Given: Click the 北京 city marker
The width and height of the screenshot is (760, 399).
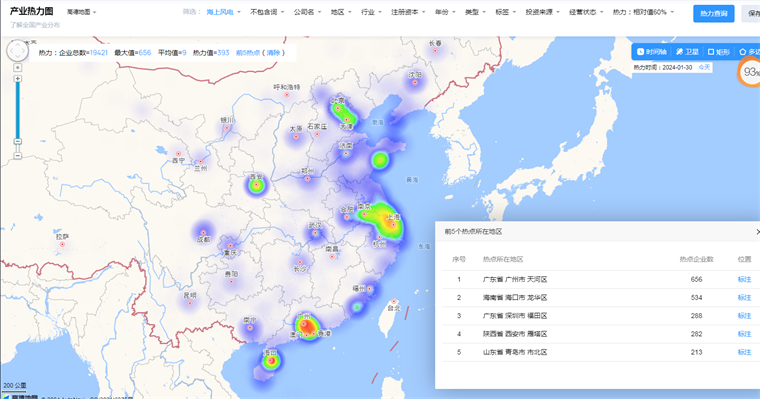Looking at the screenshot, I should (x=337, y=108).
